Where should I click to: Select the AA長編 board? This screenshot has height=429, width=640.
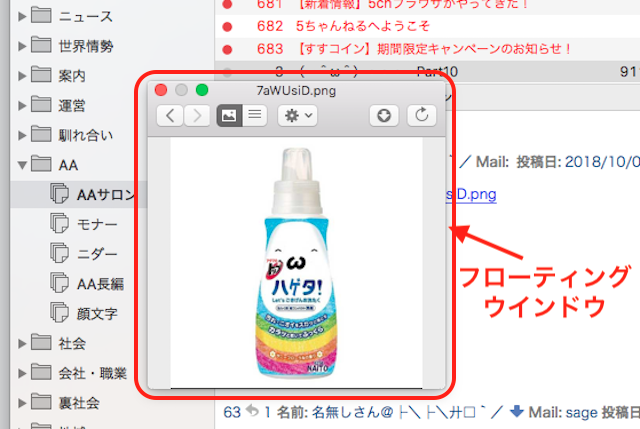pyautogui.click(x=100, y=284)
